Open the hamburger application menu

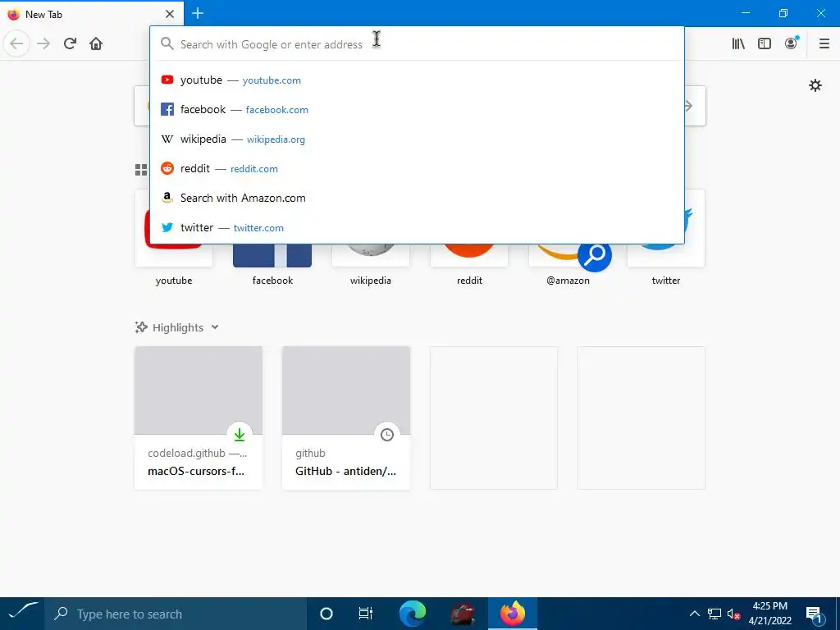pos(824,43)
